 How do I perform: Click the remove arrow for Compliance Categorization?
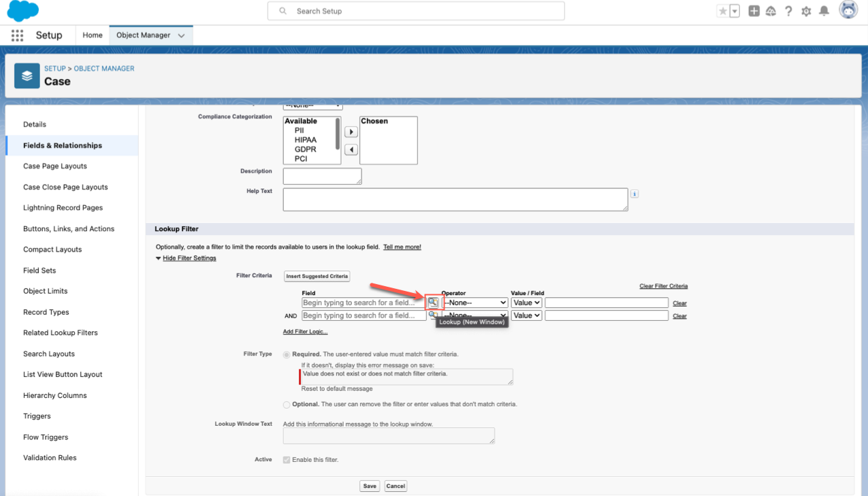pos(351,150)
